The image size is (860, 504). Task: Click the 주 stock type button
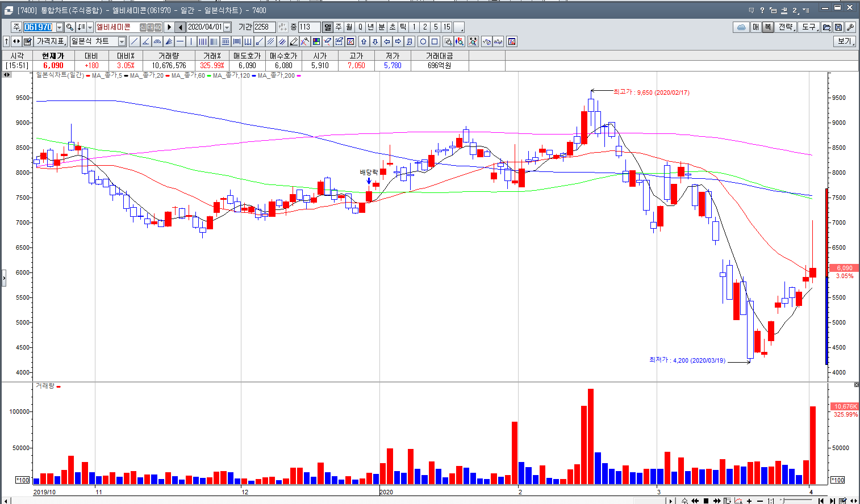pyautogui.click(x=16, y=27)
